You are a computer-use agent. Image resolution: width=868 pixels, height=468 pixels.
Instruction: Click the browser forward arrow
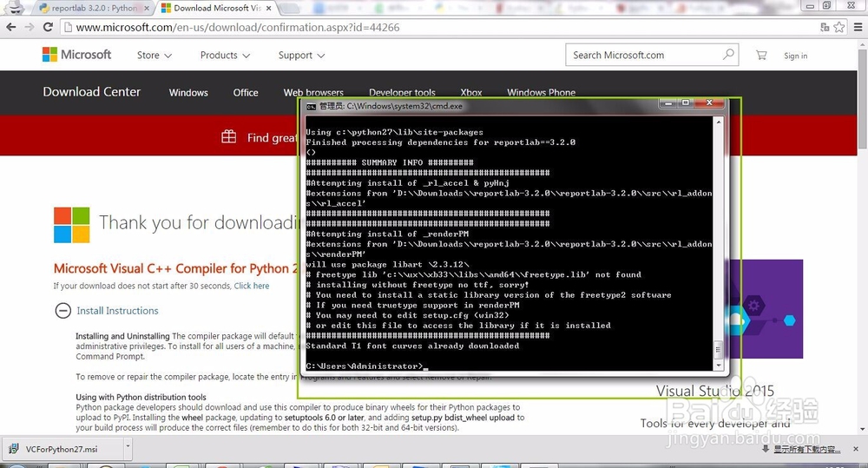(30, 27)
